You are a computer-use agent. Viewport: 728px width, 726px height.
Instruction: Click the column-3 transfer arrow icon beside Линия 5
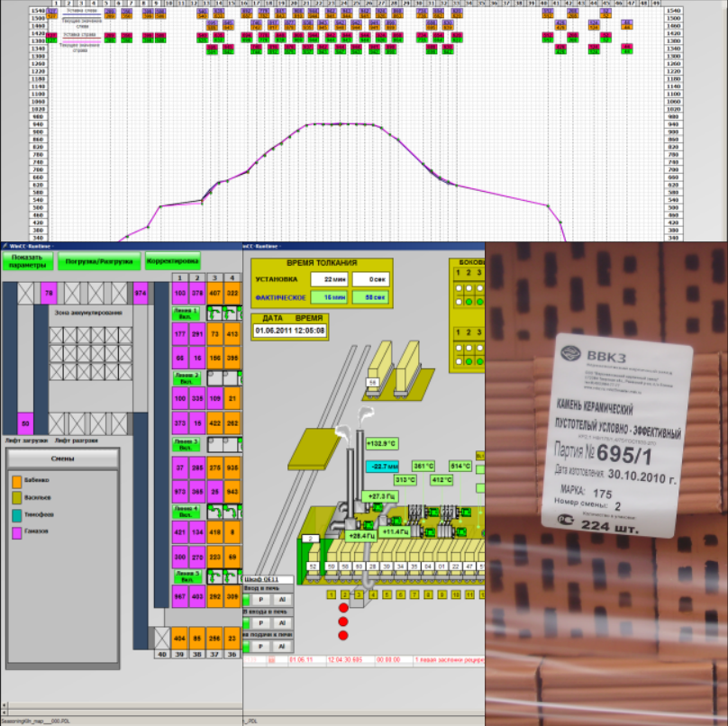point(214,576)
